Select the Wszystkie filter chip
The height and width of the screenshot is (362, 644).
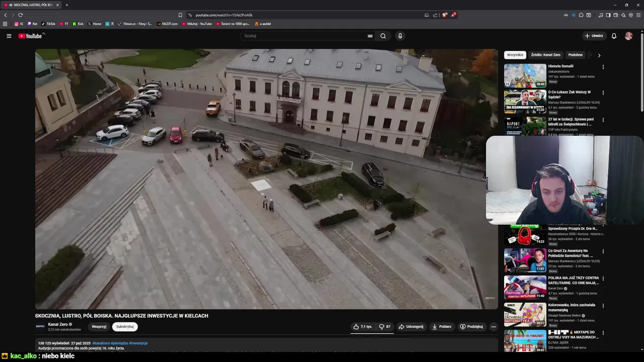coord(515,55)
